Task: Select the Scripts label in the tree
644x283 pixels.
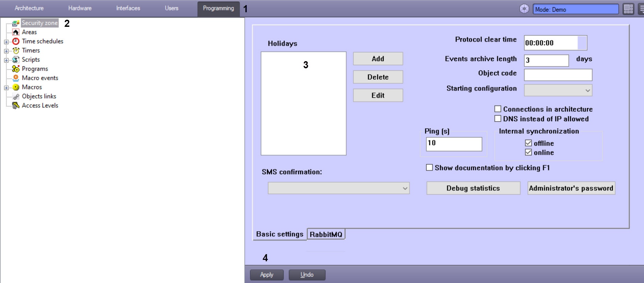Action: tap(31, 60)
